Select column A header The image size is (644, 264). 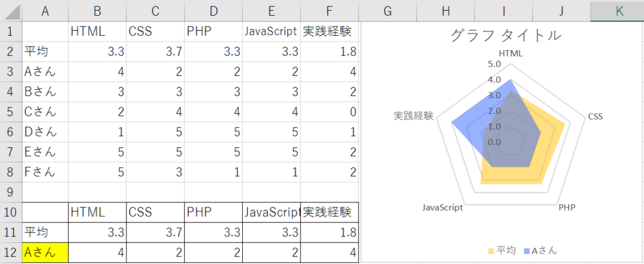pos(45,11)
